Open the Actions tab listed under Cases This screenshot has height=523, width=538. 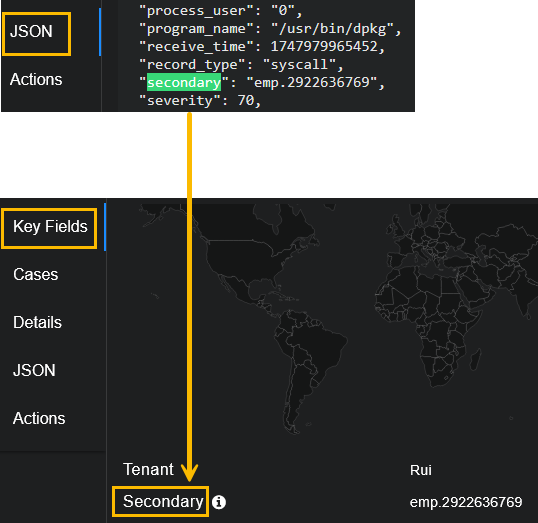click(39, 419)
